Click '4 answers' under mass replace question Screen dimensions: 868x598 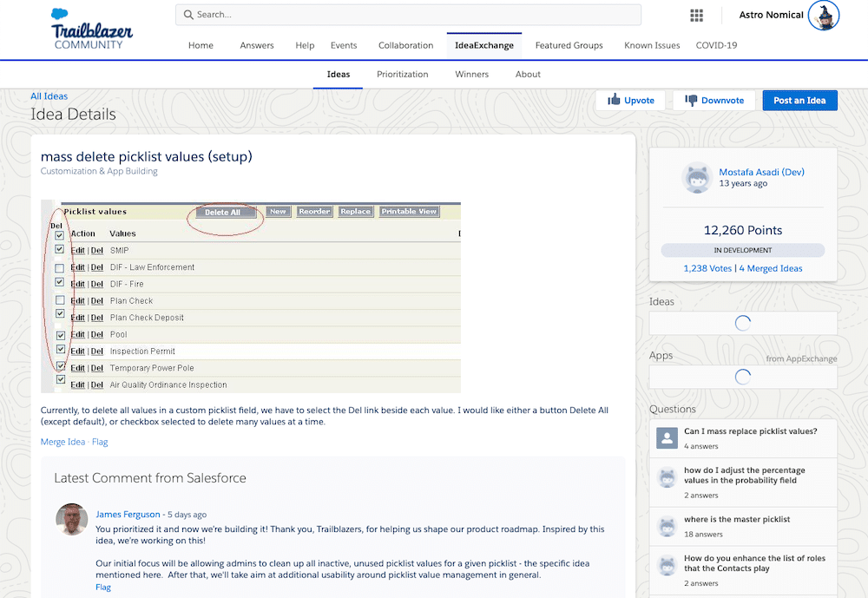(x=700, y=446)
